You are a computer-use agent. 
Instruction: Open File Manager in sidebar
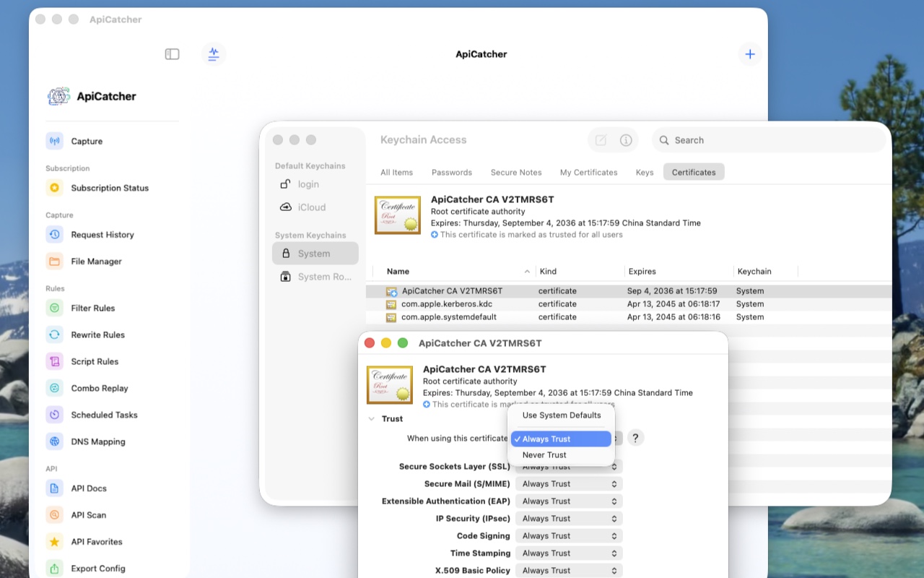tap(112, 262)
